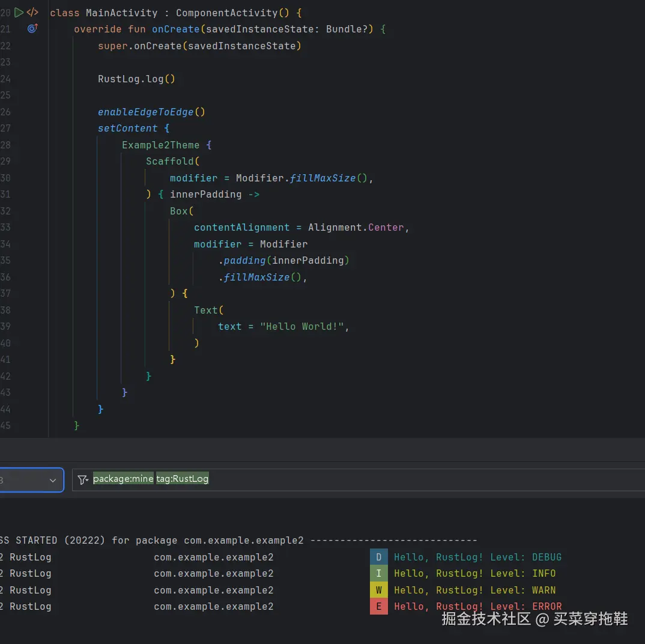Image resolution: width=645 pixels, height=644 pixels.
Task: Click ComponentActivity() superclass name
Action: [232, 13]
